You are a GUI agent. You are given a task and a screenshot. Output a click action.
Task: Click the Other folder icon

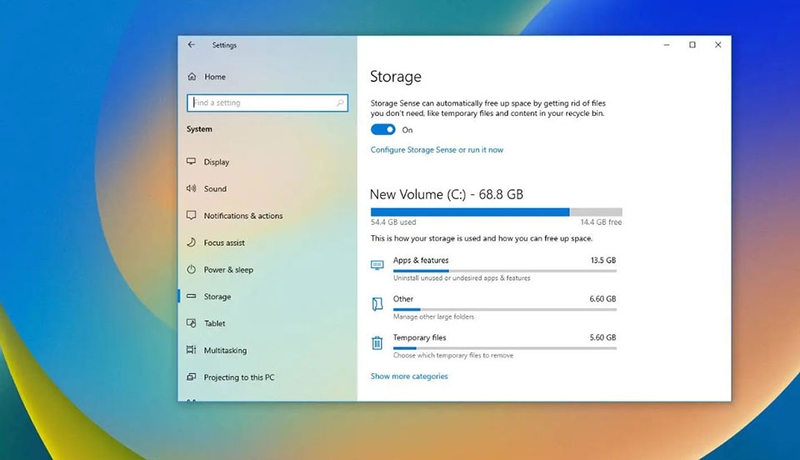(377, 304)
